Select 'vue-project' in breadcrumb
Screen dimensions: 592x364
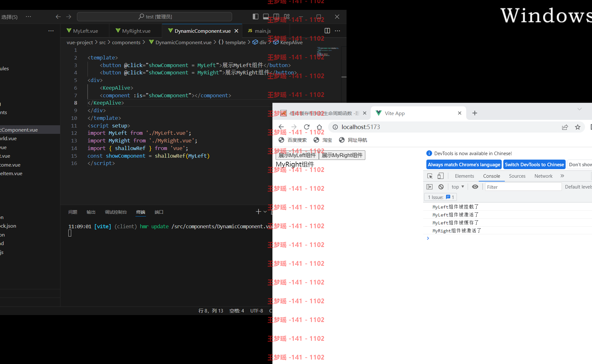click(80, 42)
